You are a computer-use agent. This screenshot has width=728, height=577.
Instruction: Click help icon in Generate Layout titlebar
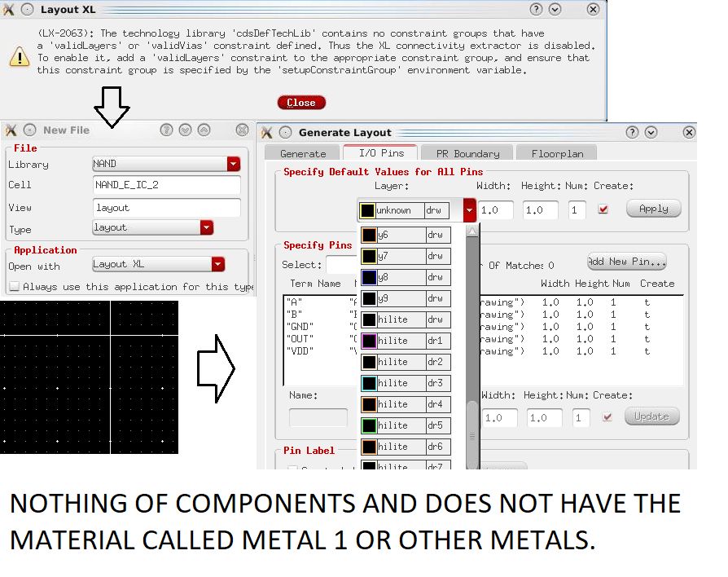(x=632, y=132)
